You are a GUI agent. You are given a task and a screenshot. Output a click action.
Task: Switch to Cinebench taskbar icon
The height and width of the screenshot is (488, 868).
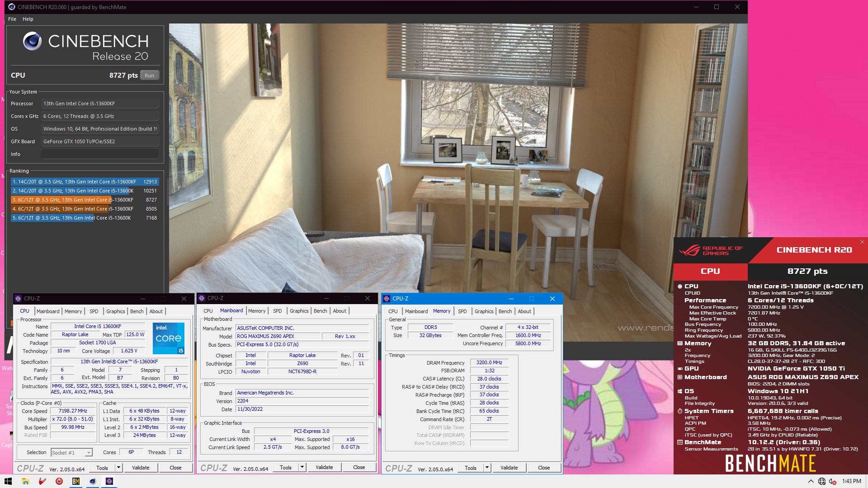pos(92,481)
